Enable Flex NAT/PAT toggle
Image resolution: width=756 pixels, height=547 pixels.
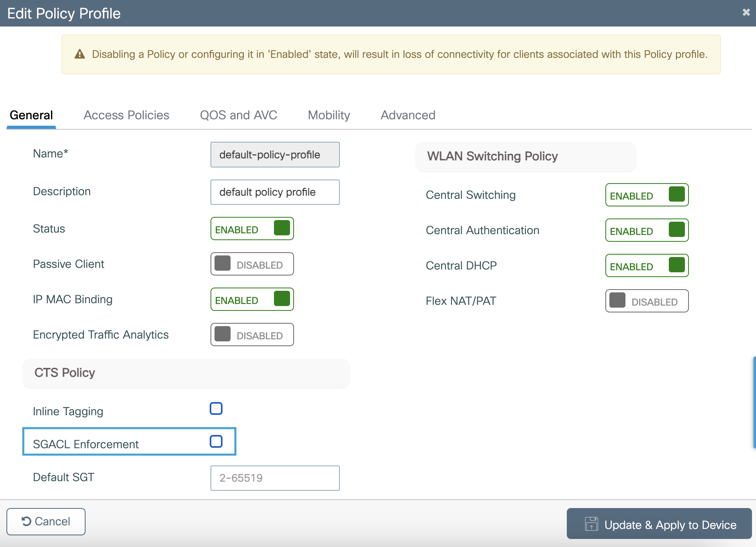click(x=647, y=301)
